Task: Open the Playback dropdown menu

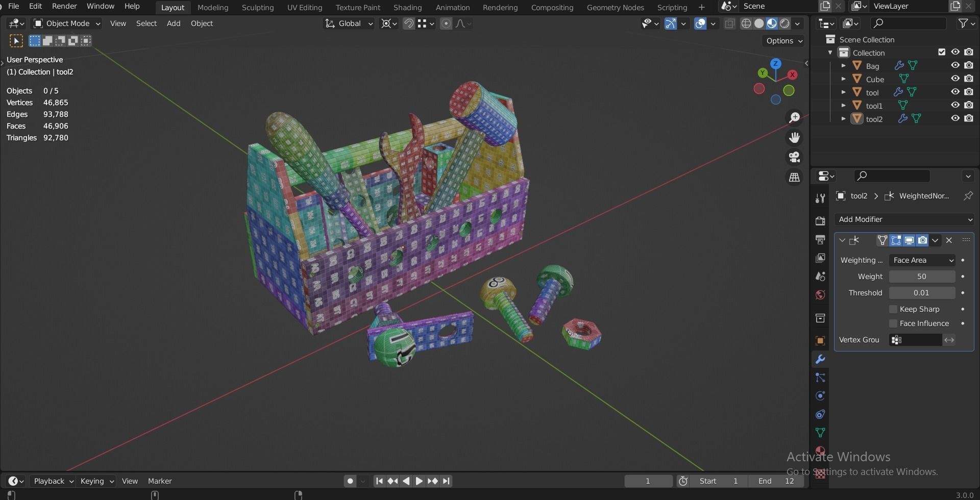Action: tap(53, 481)
